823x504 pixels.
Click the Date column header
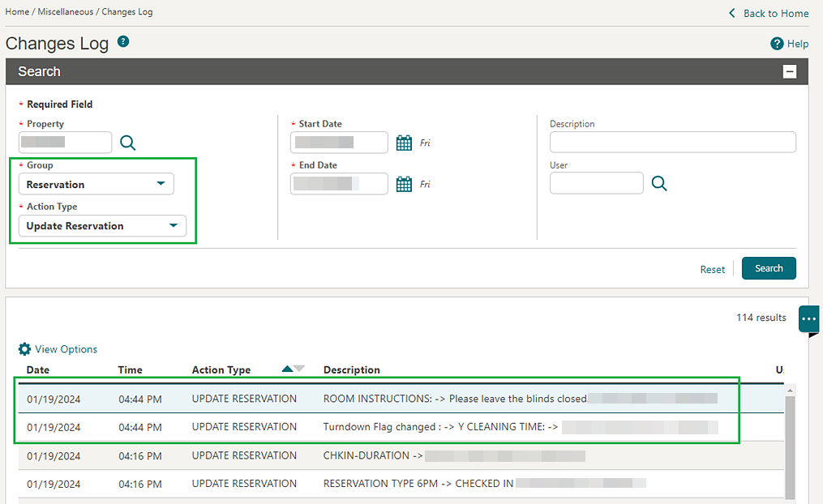point(38,369)
